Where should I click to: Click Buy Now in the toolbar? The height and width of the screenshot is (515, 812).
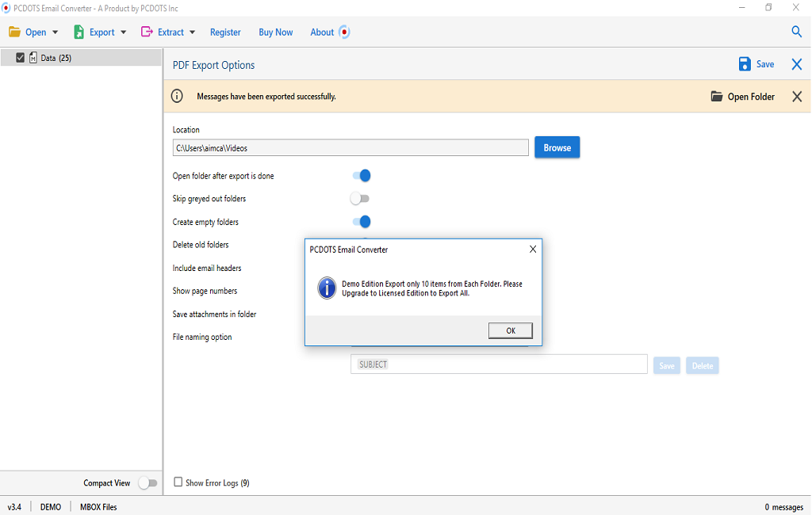pyautogui.click(x=275, y=32)
